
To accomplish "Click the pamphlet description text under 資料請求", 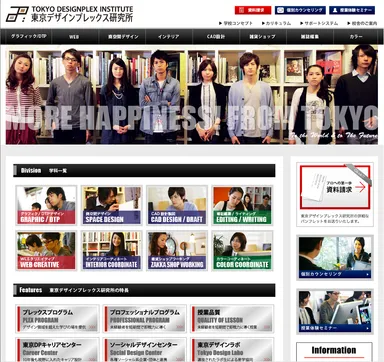I will pos(334,218).
